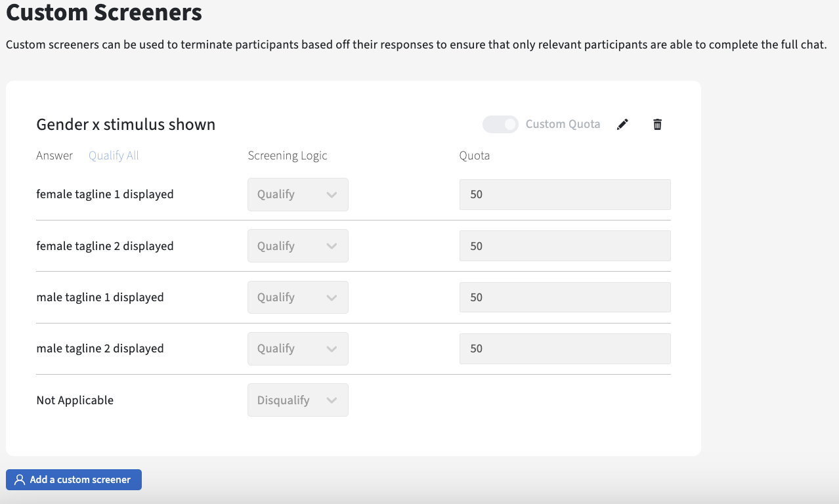Click the Custom Quota label
Viewport: 839px width, 504px height.
tap(563, 125)
